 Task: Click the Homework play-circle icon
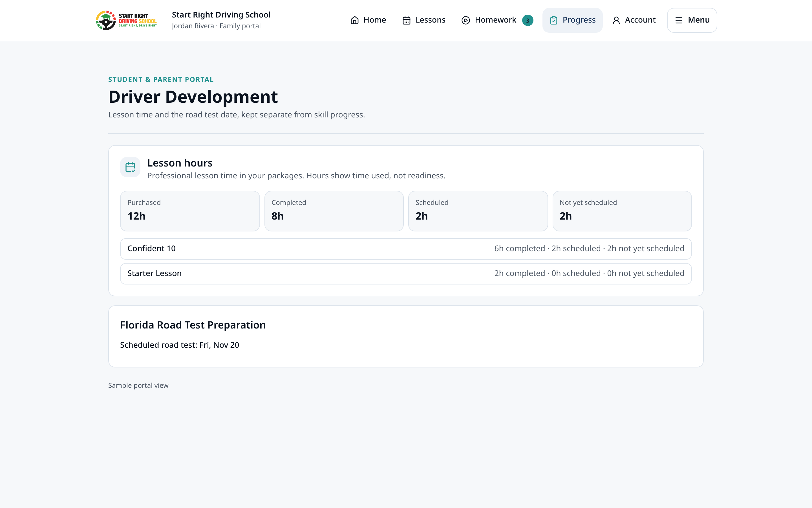tap(466, 21)
